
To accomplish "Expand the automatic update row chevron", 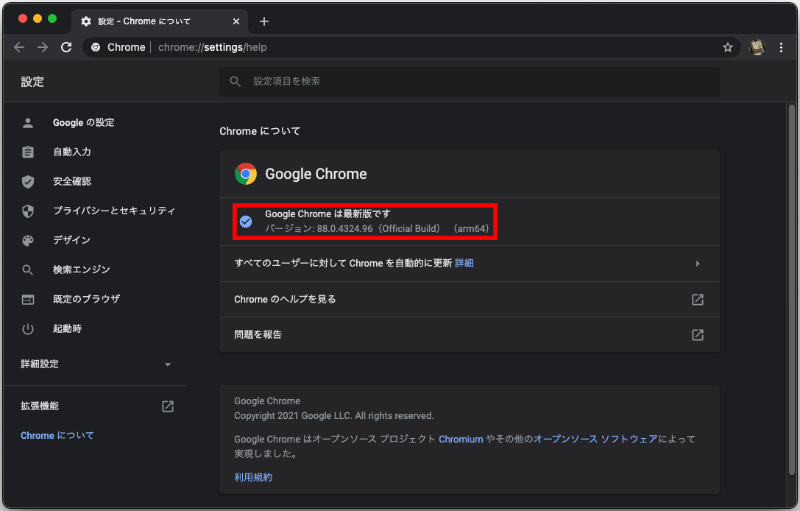I will pyautogui.click(x=697, y=263).
